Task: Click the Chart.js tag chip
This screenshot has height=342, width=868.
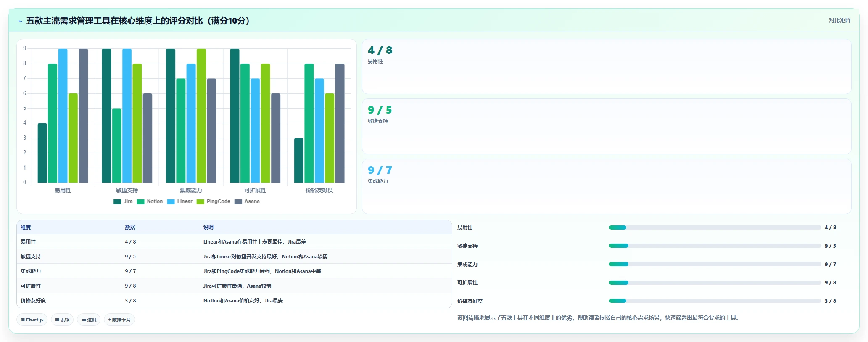Action: (32, 320)
